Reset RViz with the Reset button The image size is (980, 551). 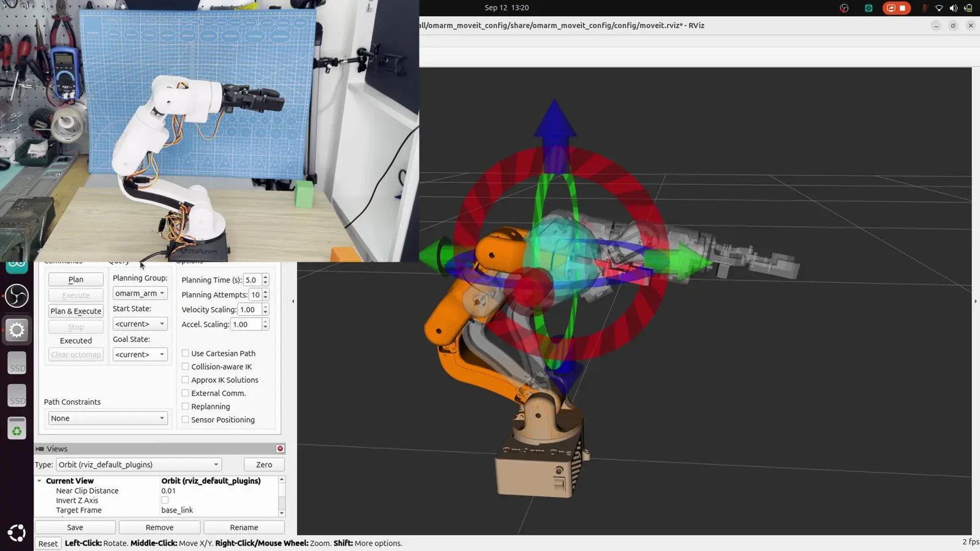point(48,544)
